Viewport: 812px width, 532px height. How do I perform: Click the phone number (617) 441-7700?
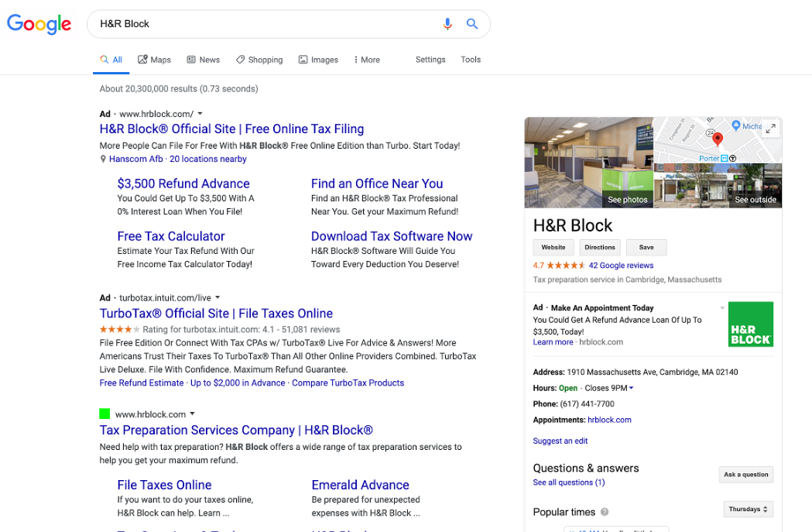tap(587, 404)
